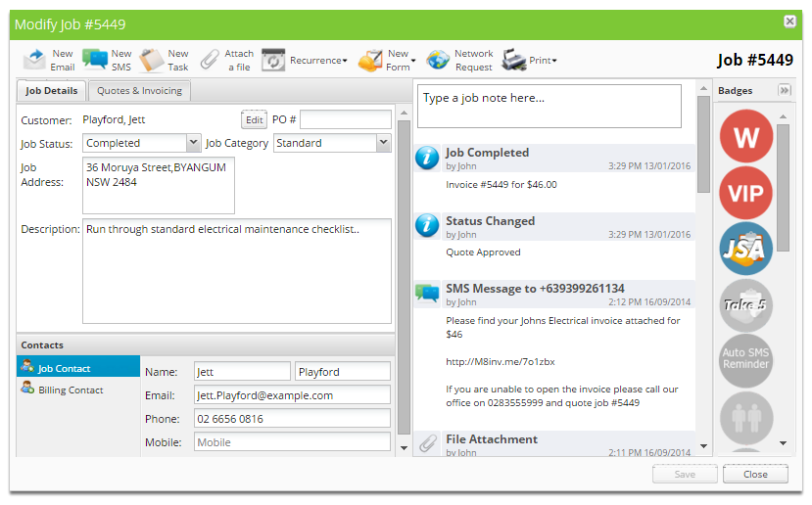This screenshot has height=505, width=812.
Task: Click the notes panel scroll up arrow
Action: click(703, 88)
